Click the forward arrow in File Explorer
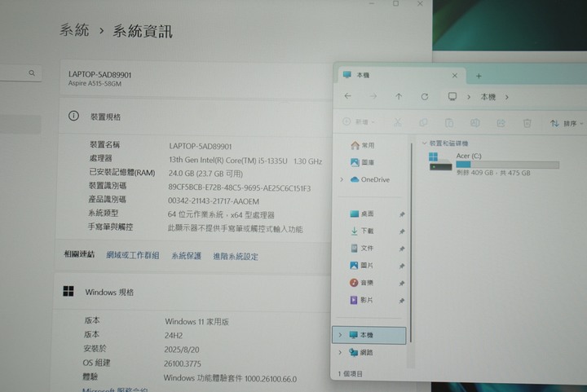 [373, 96]
